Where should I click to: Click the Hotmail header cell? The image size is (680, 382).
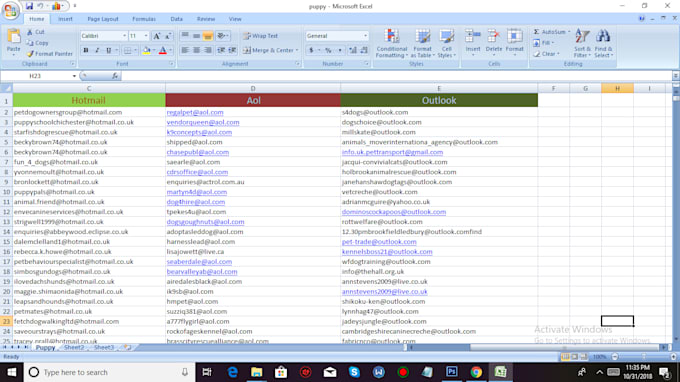tap(89, 101)
